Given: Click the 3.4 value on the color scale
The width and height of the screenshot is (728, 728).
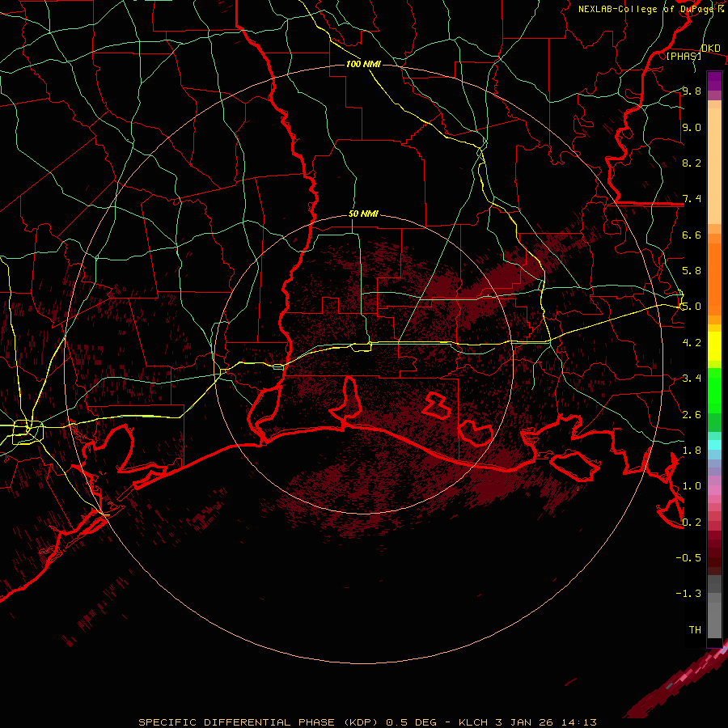Looking at the screenshot, I should click(692, 379).
